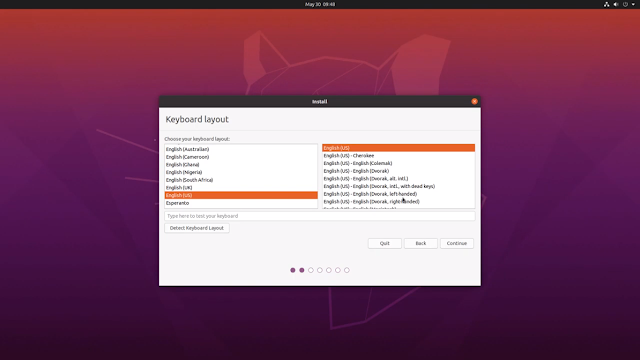Viewport: 640px width, 360px height.
Task: Select English (US) variant at top of right list
Action: [x=398, y=148]
